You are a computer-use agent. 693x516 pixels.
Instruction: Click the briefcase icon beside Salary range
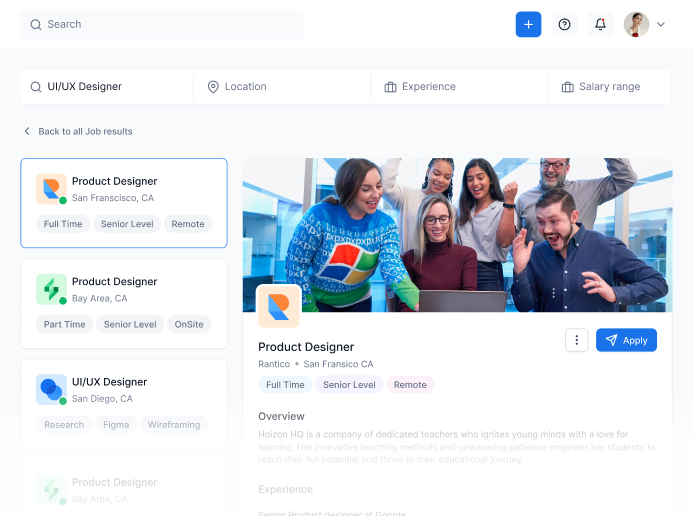pos(567,87)
